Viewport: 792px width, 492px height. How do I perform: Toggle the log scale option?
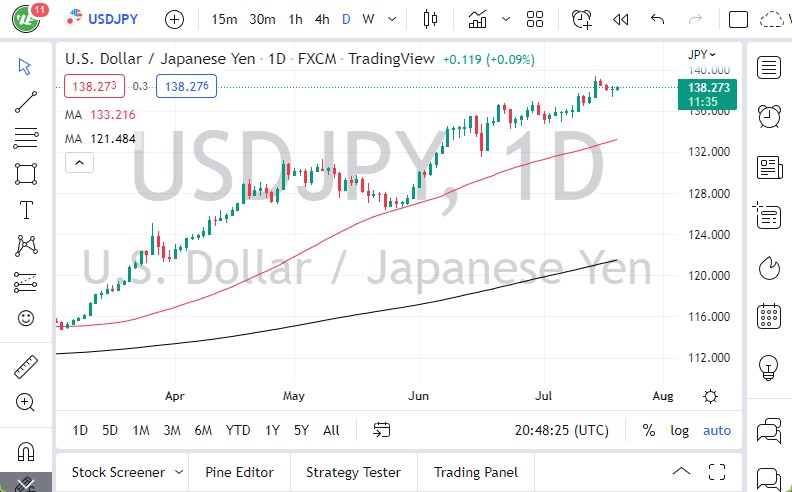click(x=679, y=430)
